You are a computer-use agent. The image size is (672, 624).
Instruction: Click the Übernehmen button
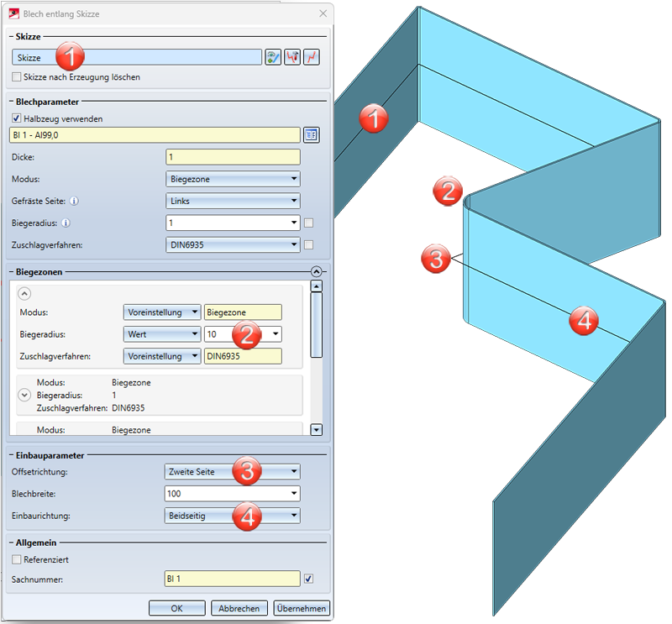(302, 608)
